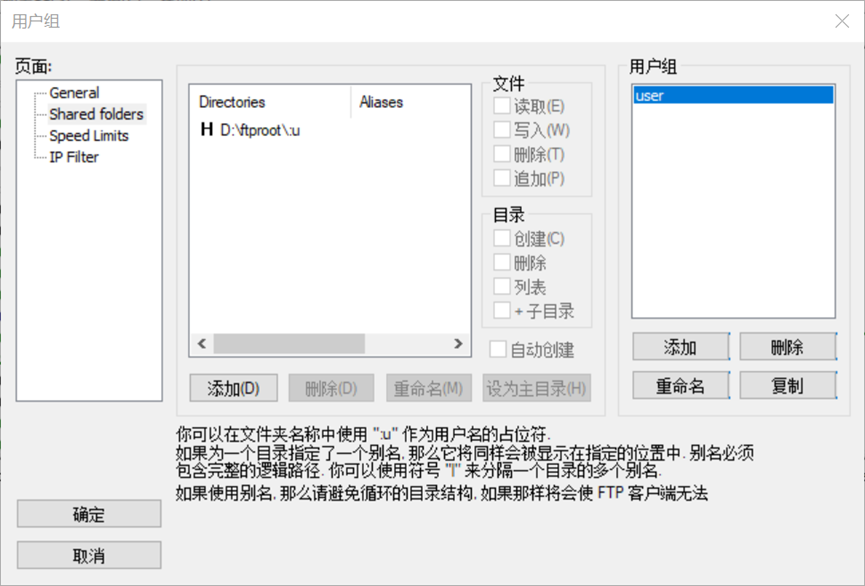Open the General page

click(x=74, y=93)
